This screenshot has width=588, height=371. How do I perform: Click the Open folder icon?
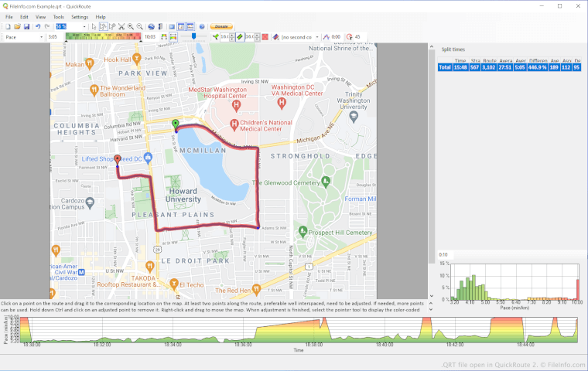tap(17, 26)
